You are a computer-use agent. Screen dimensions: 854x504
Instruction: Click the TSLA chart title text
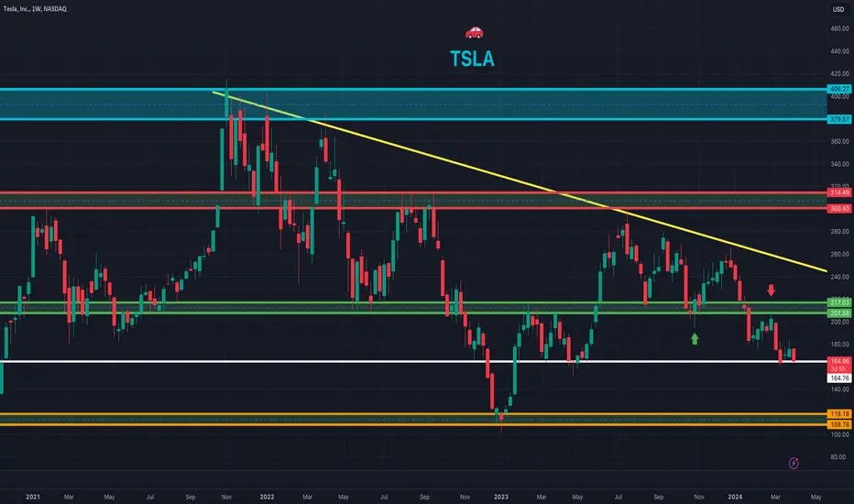(472, 59)
